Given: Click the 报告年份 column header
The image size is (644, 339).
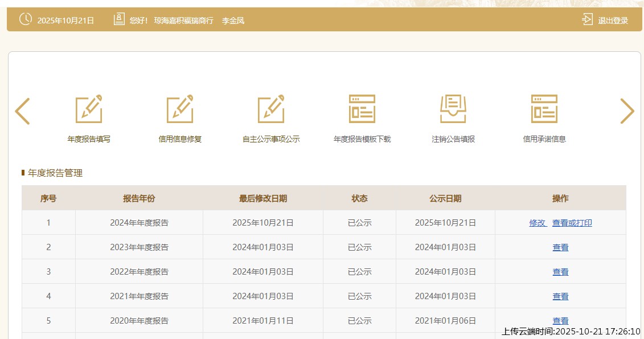Looking at the screenshot, I should 139,198.
